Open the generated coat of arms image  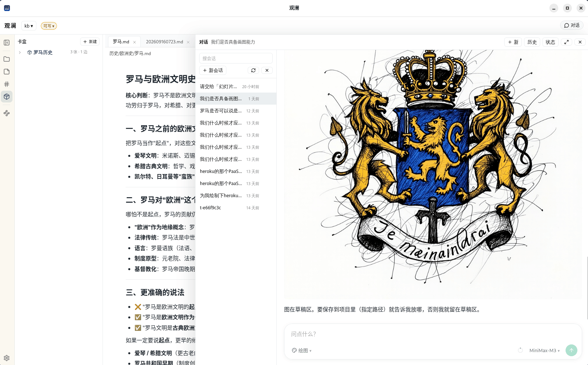tap(433, 174)
